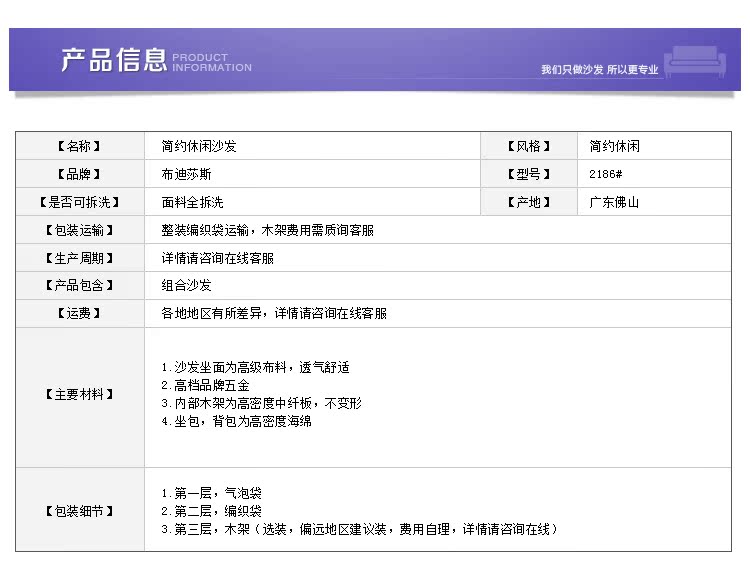
Task: Select the 【包装运输】 label cell
Action: (80, 230)
